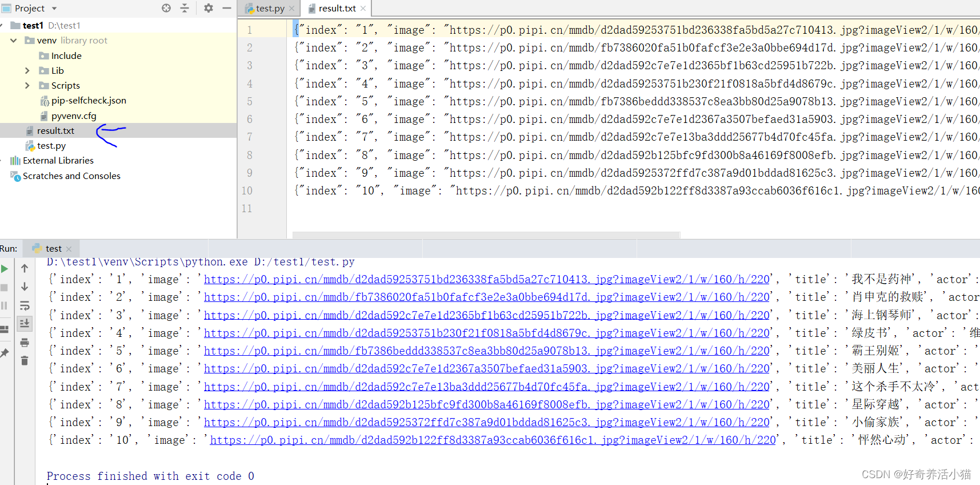Open image link for index 2 in console

(487, 297)
